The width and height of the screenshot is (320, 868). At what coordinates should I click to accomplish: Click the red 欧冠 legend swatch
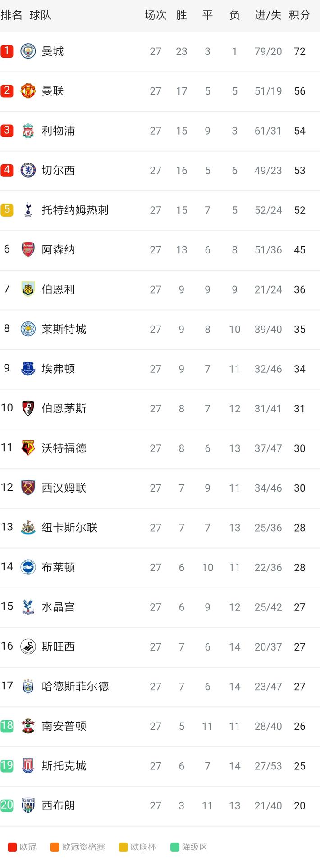tap(12, 847)
